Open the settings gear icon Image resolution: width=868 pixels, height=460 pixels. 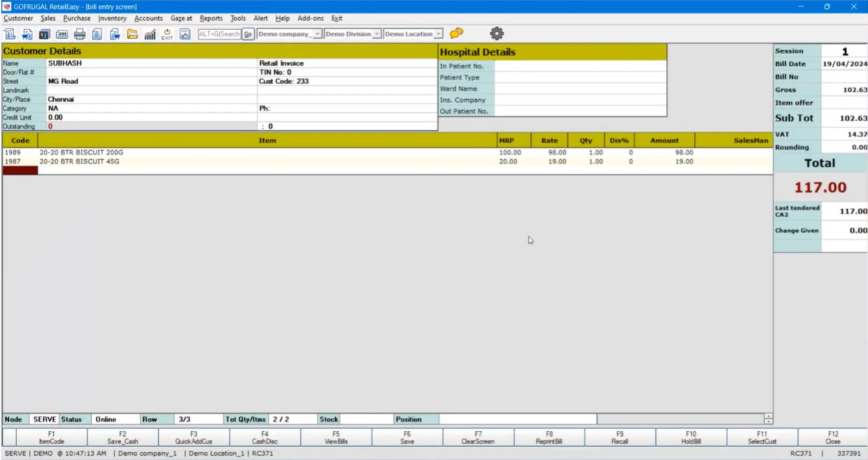497,33
